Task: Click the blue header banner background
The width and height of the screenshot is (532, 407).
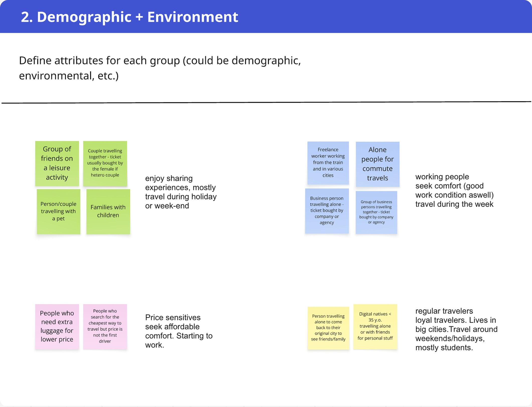Action: coord(376,17)
